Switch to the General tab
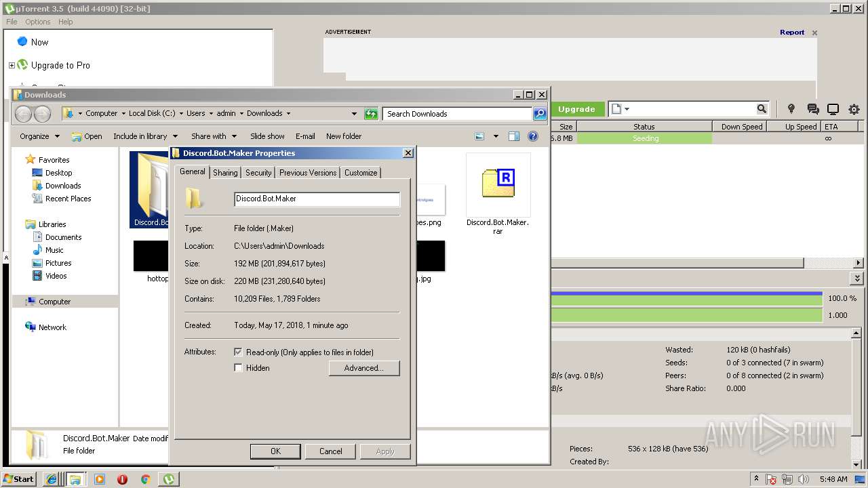Image resolution: width=868 pixels, height=488 pixels. 192,172
